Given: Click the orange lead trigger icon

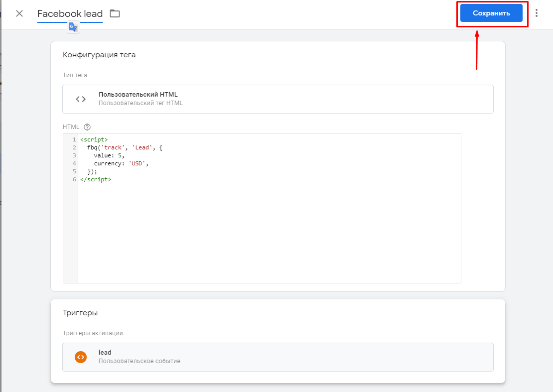Looking at the screenshot, I should pyautogui.click(x=81, y=357).
